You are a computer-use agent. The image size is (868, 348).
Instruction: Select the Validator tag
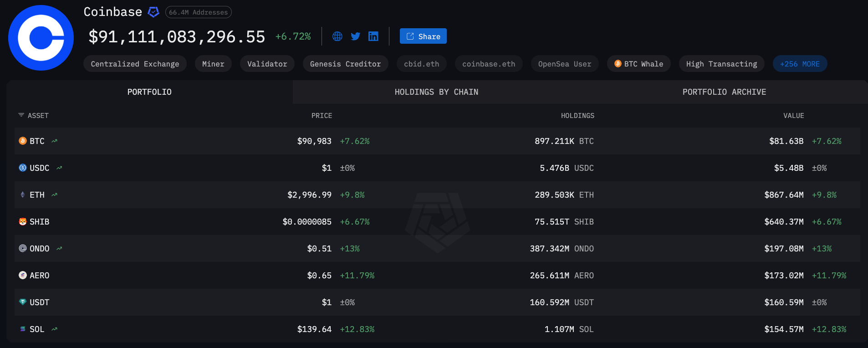267,64
